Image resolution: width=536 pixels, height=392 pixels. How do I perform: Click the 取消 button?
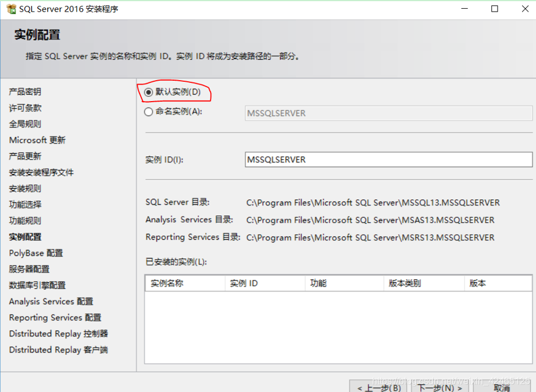(x=502, y=387)
